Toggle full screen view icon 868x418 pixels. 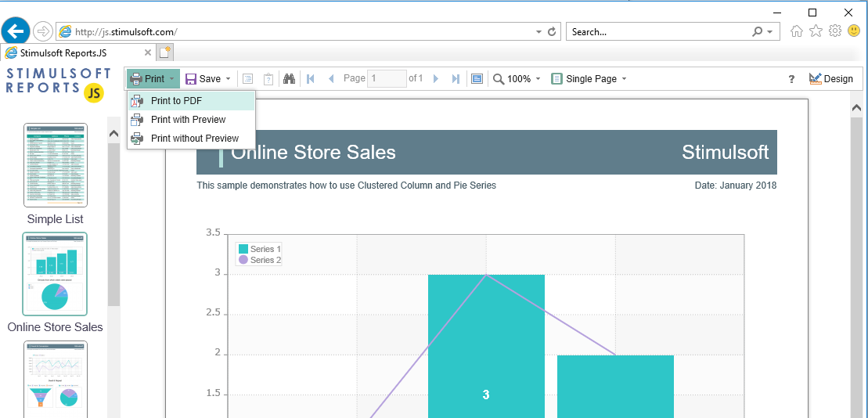477,79
